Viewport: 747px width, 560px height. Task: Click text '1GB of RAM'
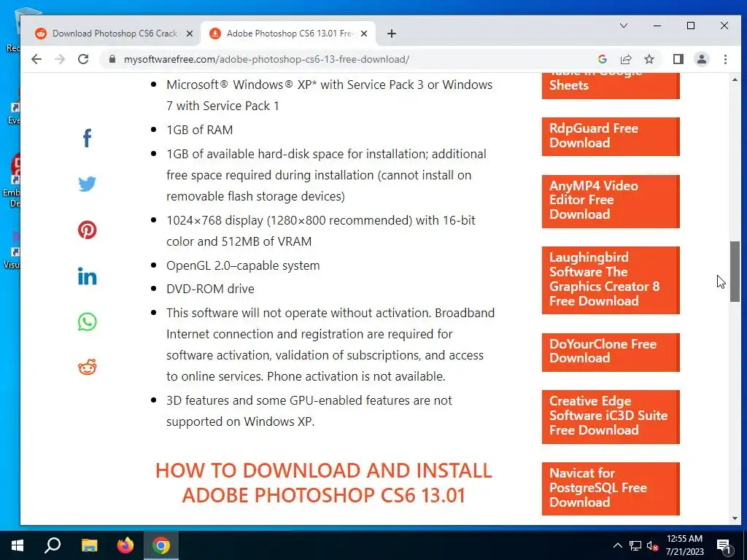[x=200, y=130]
